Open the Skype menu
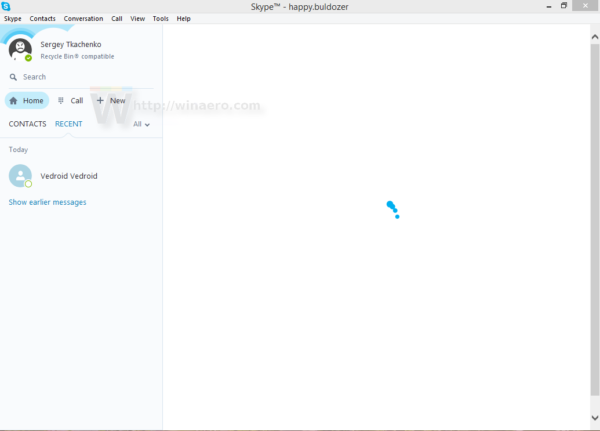Image resolution: width=600 pixels, height=431 pixels. (x=13, y=19)
